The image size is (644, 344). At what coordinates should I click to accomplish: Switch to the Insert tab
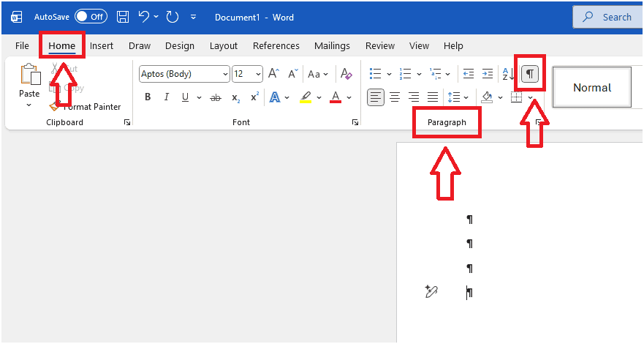coord(102,45)
